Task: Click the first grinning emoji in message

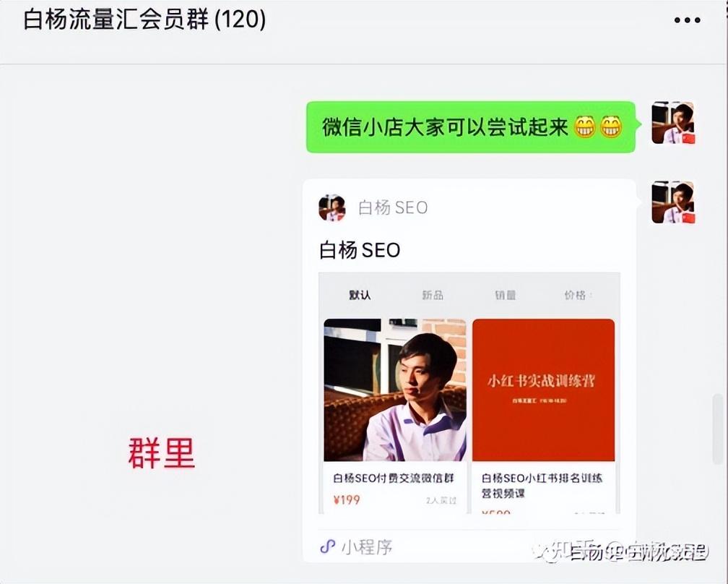Action: (584, 127)
